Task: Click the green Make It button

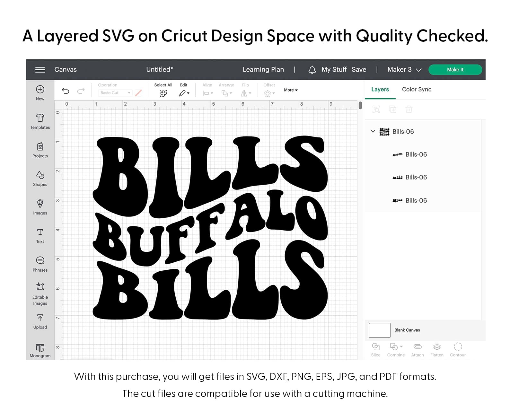Action: [x=455, y=70]
